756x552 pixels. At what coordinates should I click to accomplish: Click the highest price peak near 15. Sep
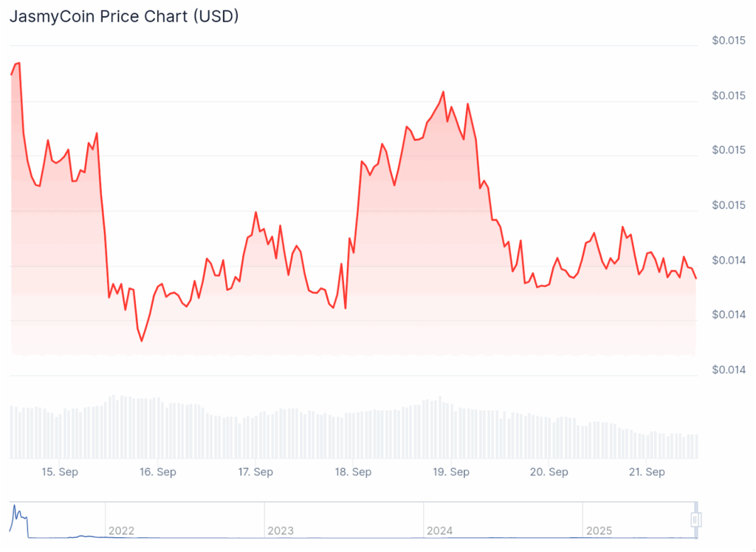pyautogui.click(x=18, y=63)
